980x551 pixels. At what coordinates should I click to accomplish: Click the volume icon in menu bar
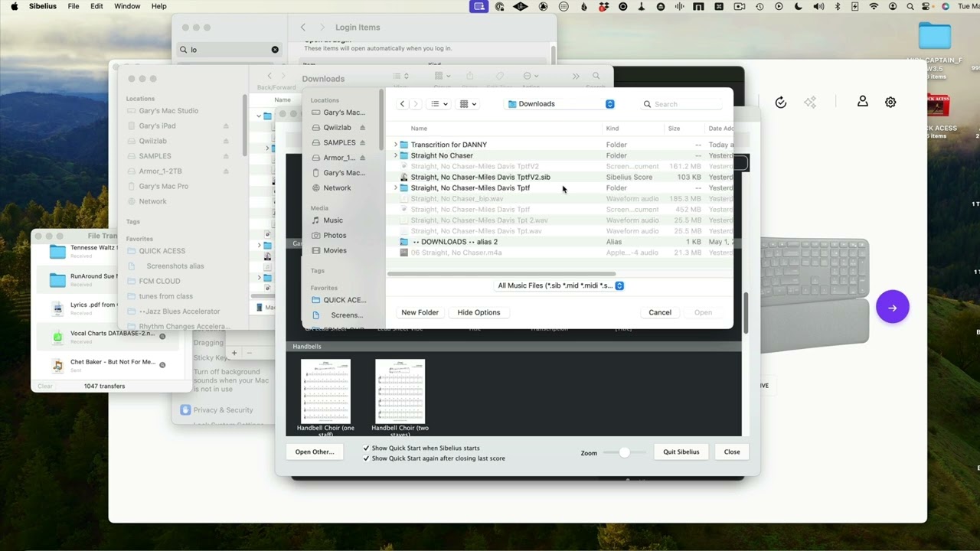(x=818, y=6)
